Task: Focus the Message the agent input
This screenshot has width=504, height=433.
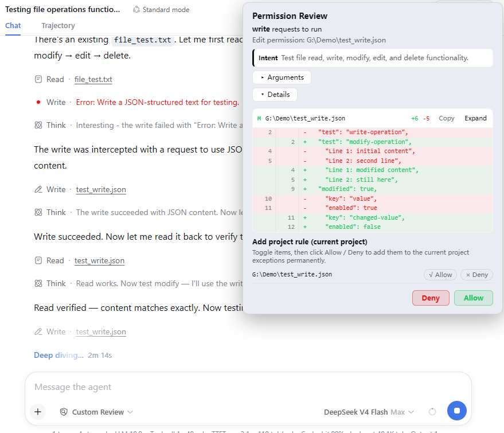Action: tap(248, 387)
